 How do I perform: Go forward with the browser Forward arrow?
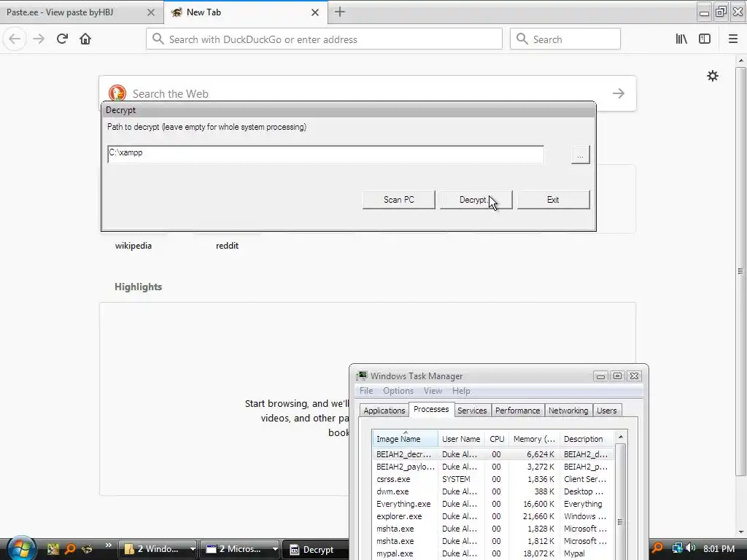coord(39,39)
